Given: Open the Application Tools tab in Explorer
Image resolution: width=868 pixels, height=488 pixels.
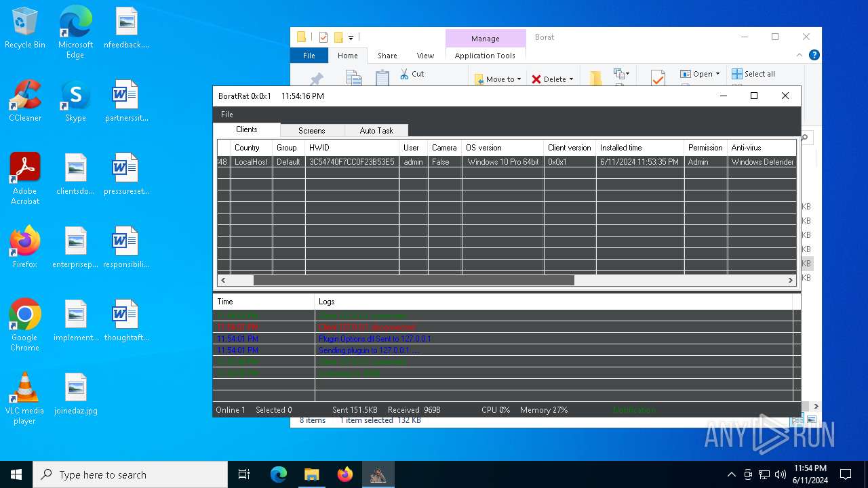Looking at the screenshot, I should point(485,56).
